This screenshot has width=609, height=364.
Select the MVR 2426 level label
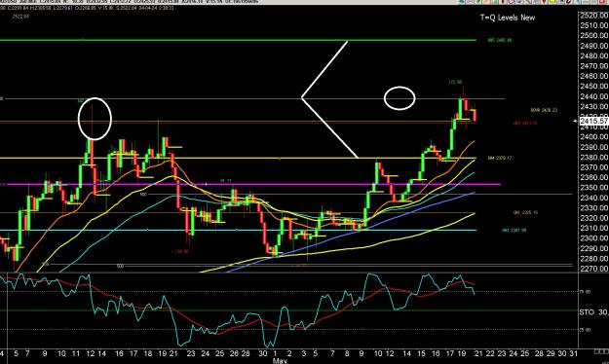coord(544,111)
